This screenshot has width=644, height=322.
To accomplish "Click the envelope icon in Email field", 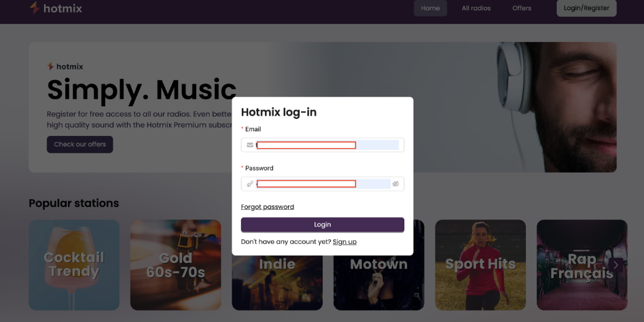I will click(x=250, y=145).
